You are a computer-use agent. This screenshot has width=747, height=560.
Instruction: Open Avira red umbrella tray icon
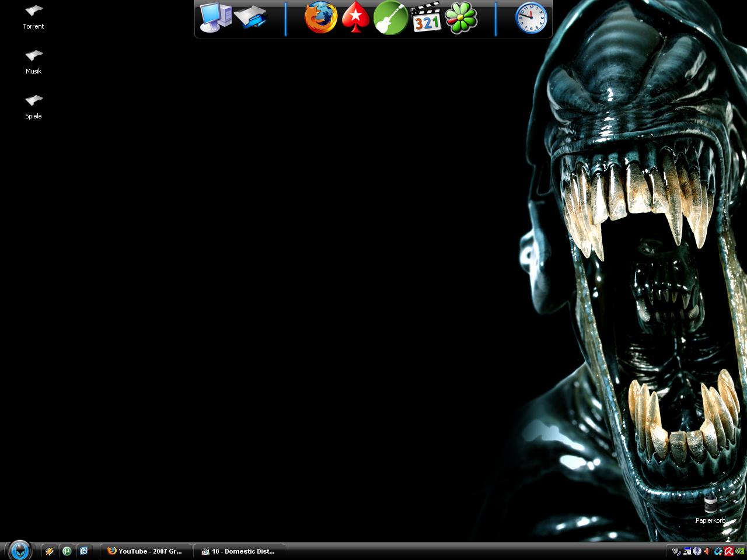pyautogui.click(x=729, y=551)
